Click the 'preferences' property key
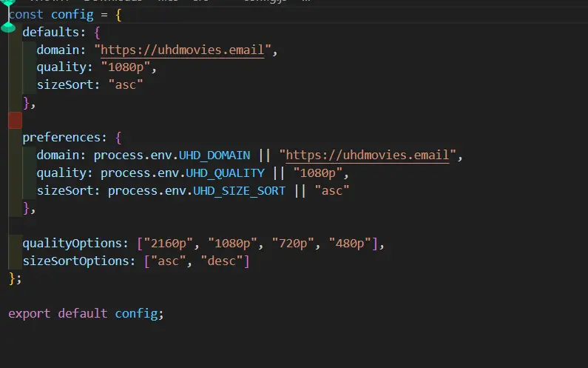 (x=61, y=138)
